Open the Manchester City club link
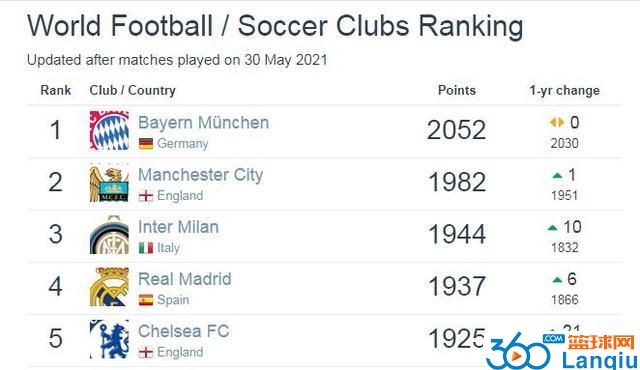The width and height of the screenshot is (640, 370). 201,175
